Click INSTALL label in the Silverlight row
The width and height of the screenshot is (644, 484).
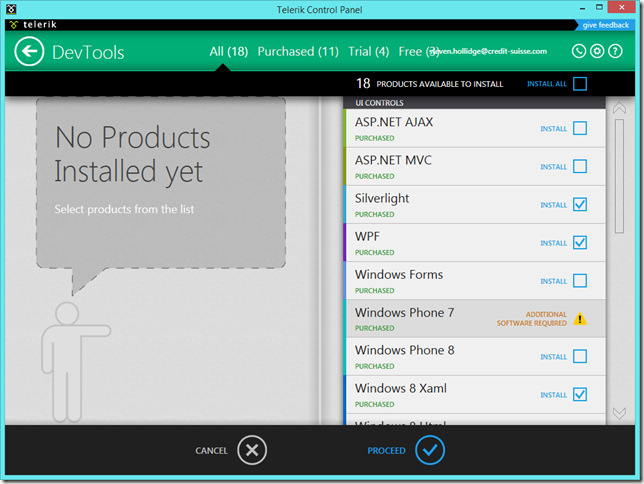pyautogui.click(x=553, y=205)
